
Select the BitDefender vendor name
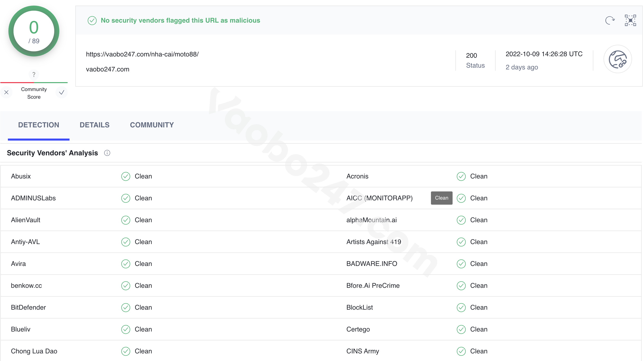(x=29, y=308)
